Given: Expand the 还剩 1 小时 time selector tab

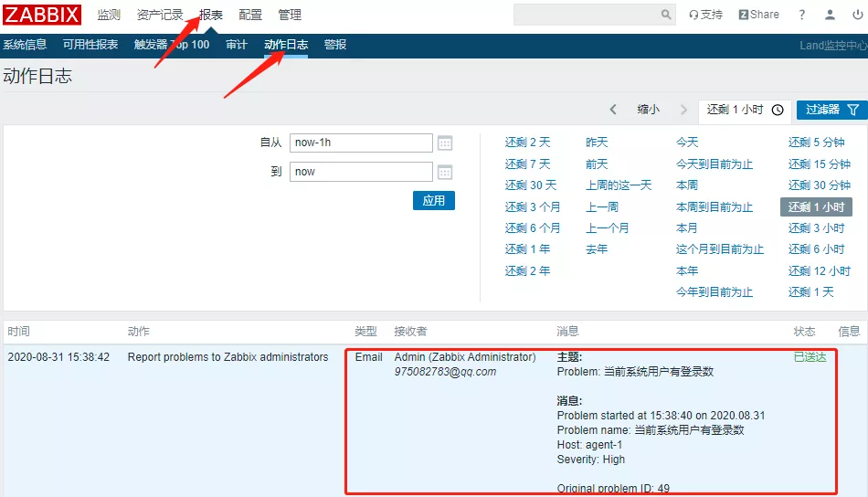Looking at the screenshot, I should [x=744, y=110].
